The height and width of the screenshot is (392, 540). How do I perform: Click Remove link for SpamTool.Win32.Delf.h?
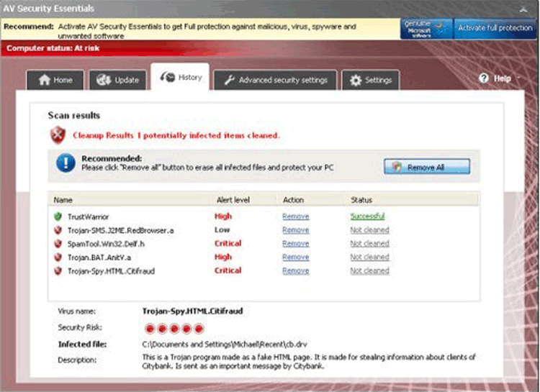295,244
